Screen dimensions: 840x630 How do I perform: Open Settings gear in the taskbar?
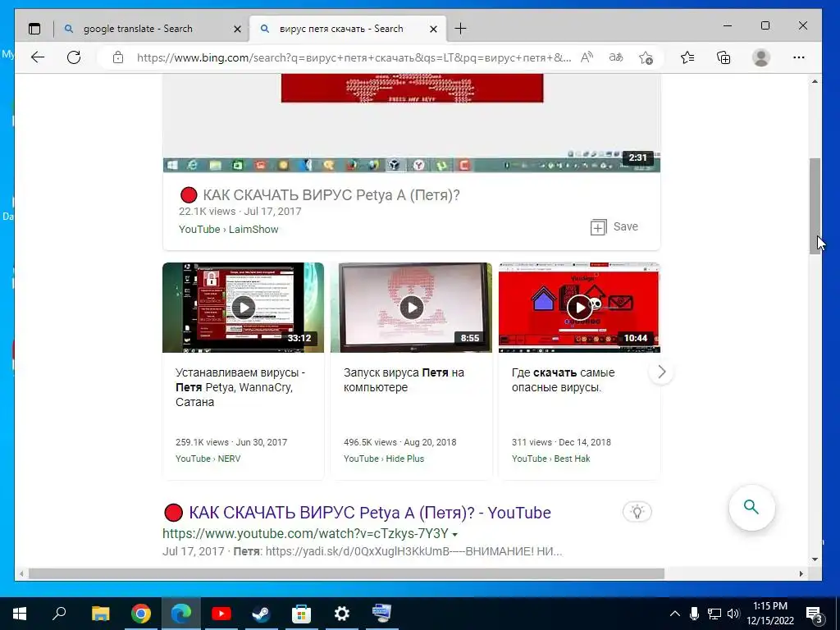point(341,614)
